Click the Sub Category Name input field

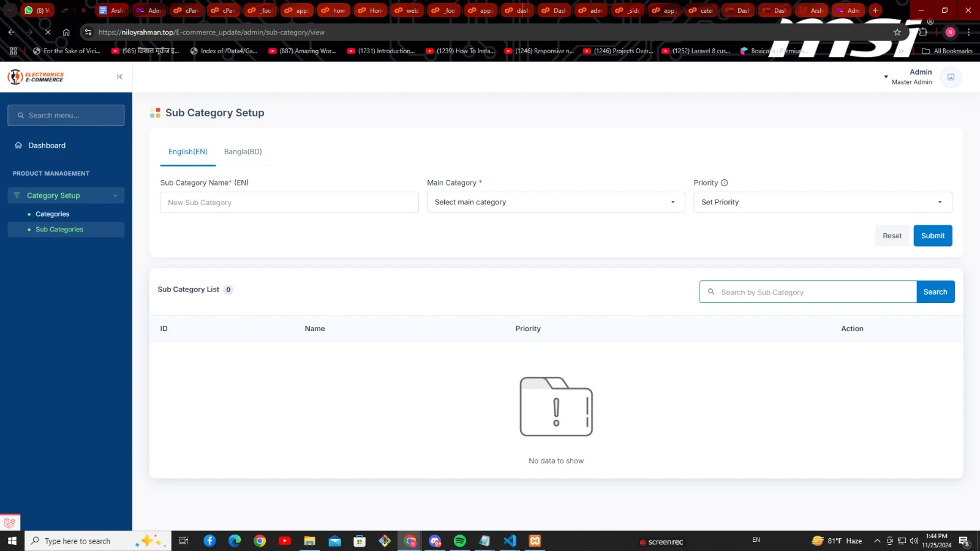pos(289,203)
